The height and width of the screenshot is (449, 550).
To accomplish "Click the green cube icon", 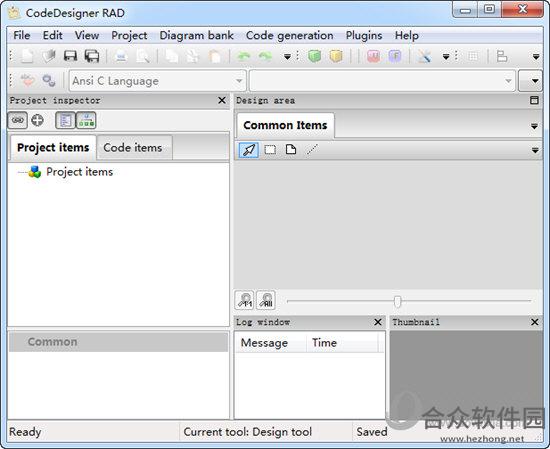I will 314,56.
